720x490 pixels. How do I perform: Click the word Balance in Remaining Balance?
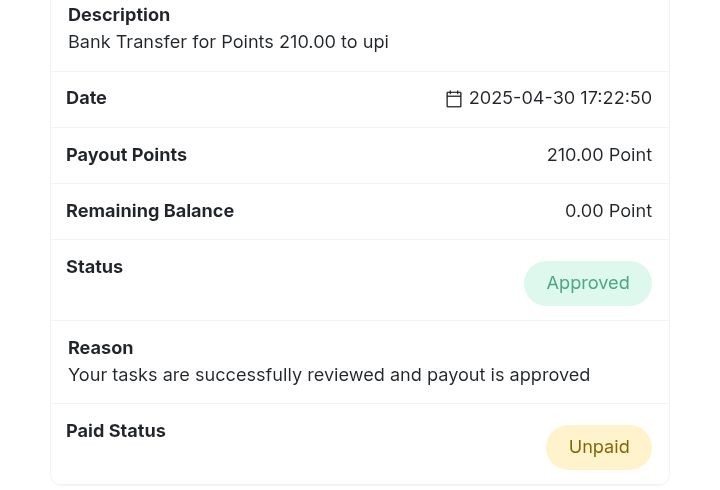(199, 211)
